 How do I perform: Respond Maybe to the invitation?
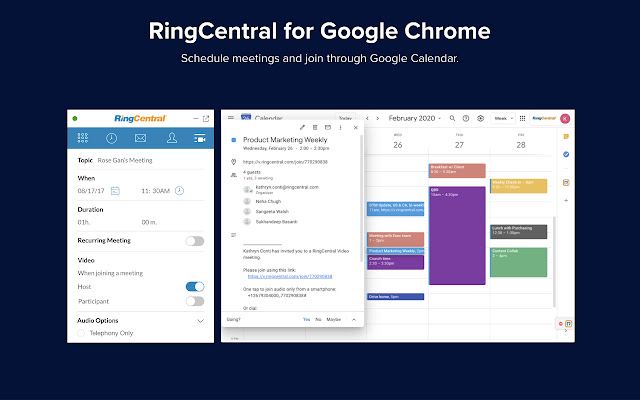pos(333,320)
